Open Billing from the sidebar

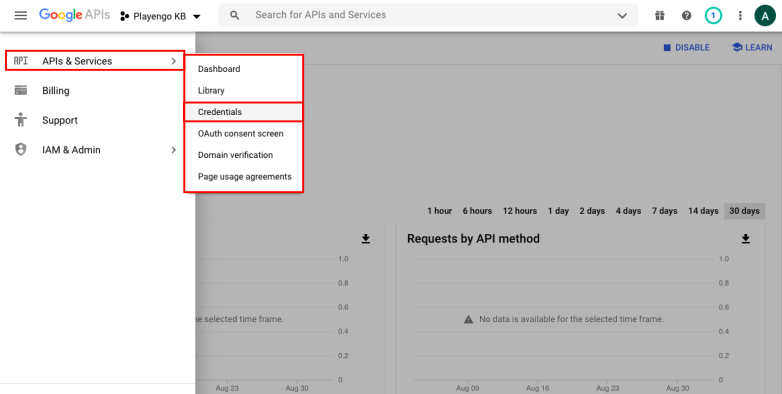[x=97, y=91]
